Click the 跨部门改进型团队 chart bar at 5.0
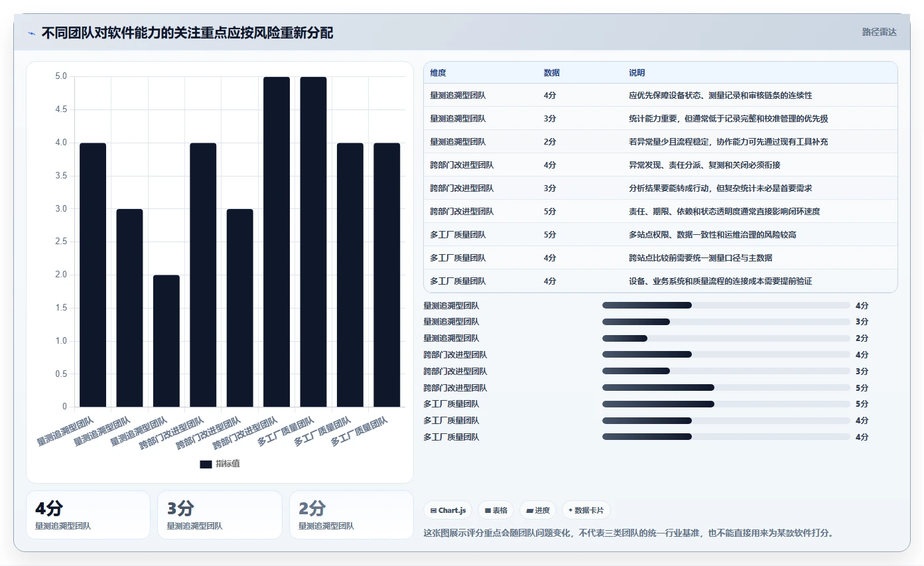924x566 pixels. (x=277, y=242)
